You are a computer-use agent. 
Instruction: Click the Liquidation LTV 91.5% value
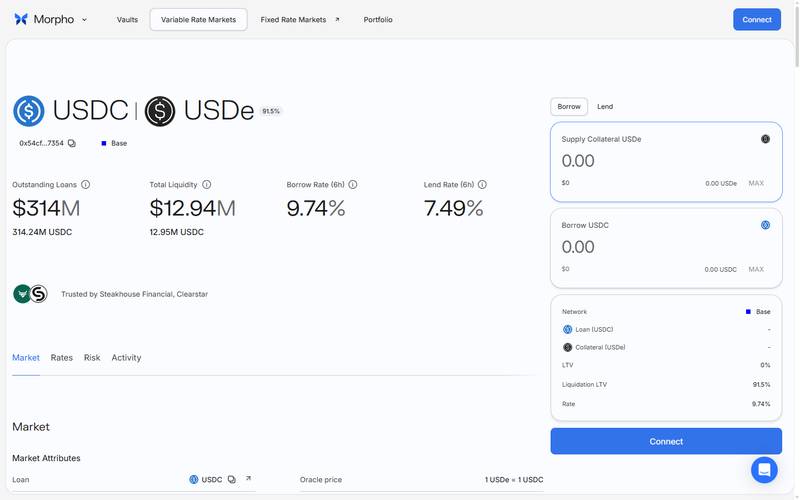[761, 385]
